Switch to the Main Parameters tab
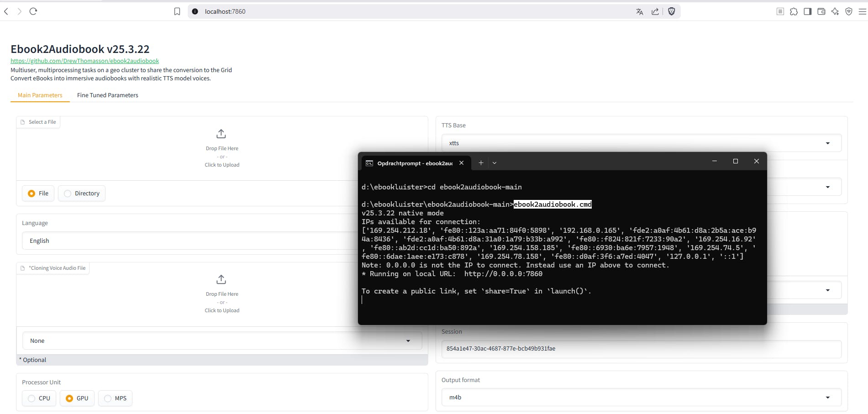The height and width of the screenshot is (414, 868). 40,95
